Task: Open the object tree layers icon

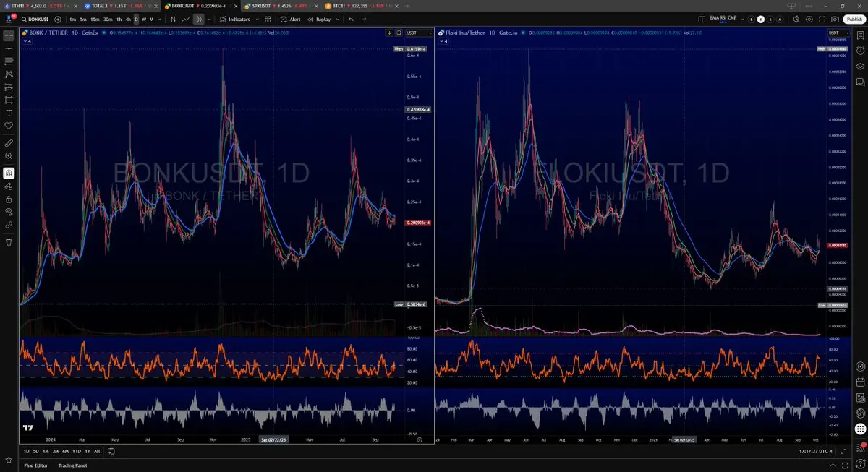Action: click(859, 66)
